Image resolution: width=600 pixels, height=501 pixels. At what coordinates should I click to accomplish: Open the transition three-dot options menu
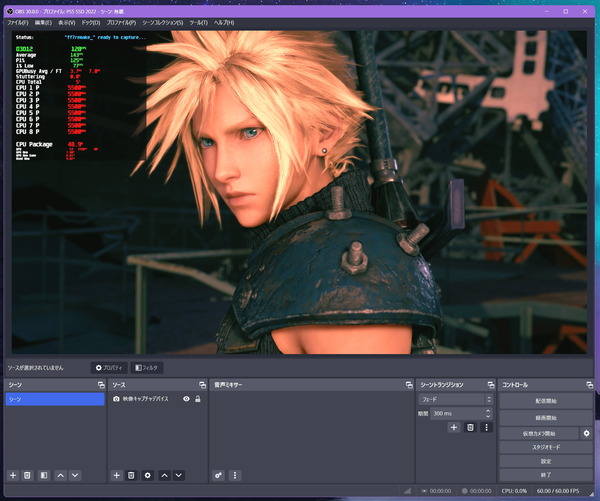click(486, 427)
